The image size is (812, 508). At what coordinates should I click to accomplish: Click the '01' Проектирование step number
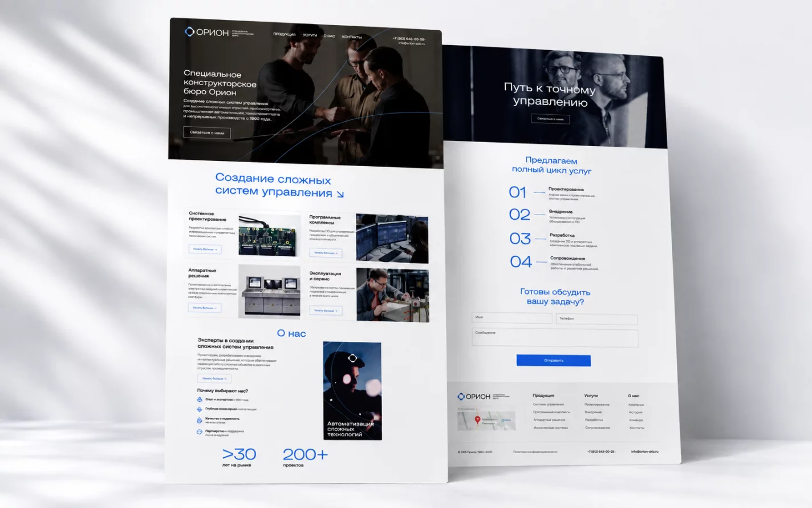coord(518,192)
